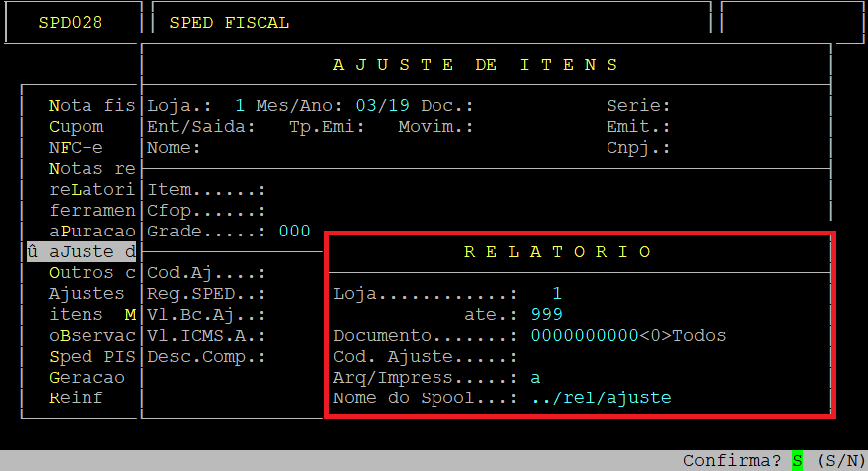Open aPuracao in the side menu
Viewport: 868px width, 471px height.
point(90,231)
